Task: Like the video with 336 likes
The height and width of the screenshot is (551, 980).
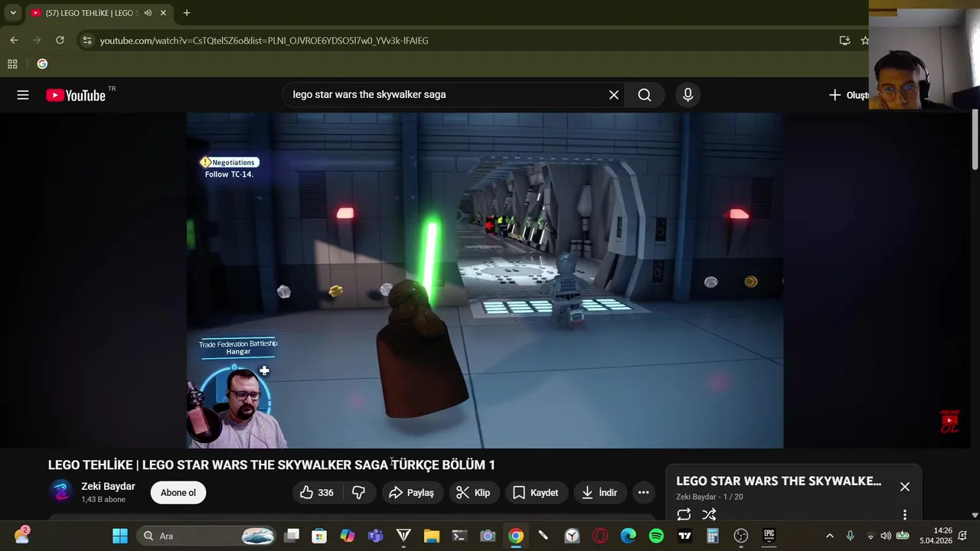Action: [x=316, y=493]
